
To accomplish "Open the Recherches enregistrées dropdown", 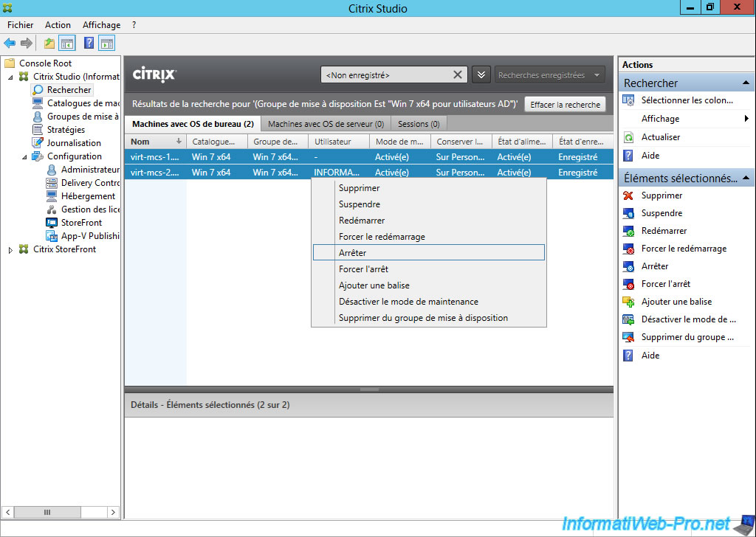I will pyautogui.click(x=549, y=75).
